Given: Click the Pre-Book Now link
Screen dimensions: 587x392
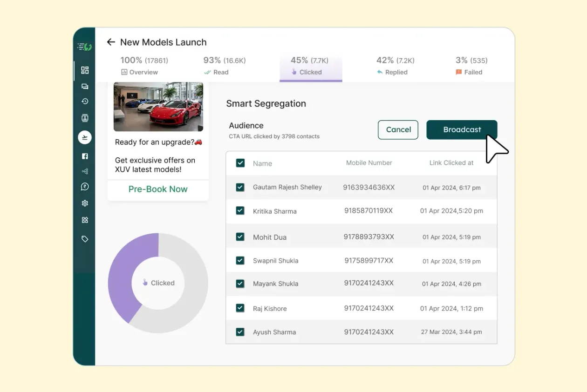Looking at the screenshot, I should point(158,189).
